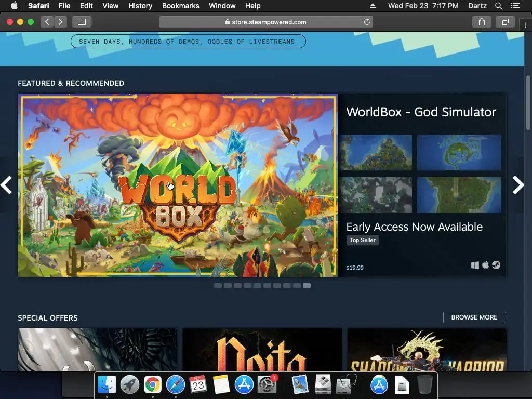Click the Safari compass icon in the Dock
The image size is (532, 399).
pos(176,385)
